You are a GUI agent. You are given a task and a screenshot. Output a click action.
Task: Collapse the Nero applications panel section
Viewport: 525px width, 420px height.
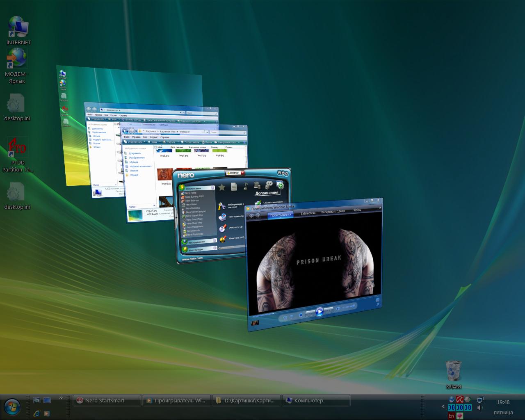[x=213, y=187]
